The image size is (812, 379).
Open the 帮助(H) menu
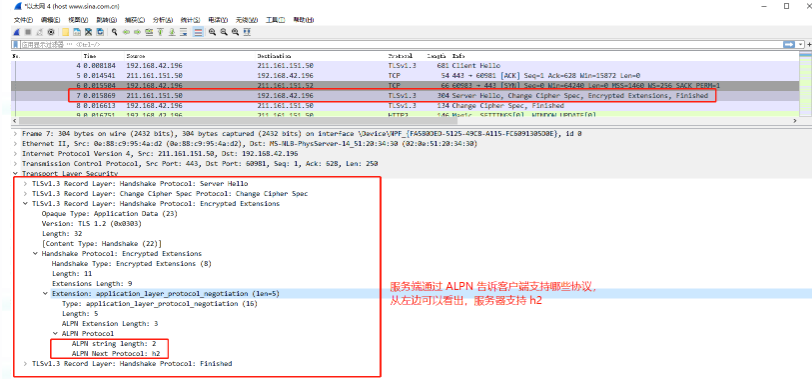click(x=303, y=20)
